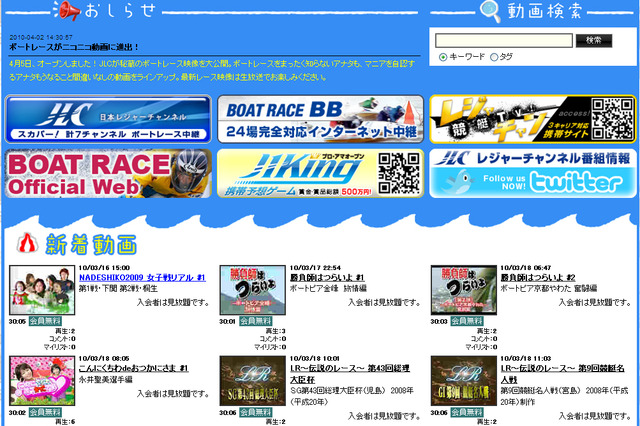Click 会員無料 badge under NADESHIKO2009 video

[x=45, y=321]
